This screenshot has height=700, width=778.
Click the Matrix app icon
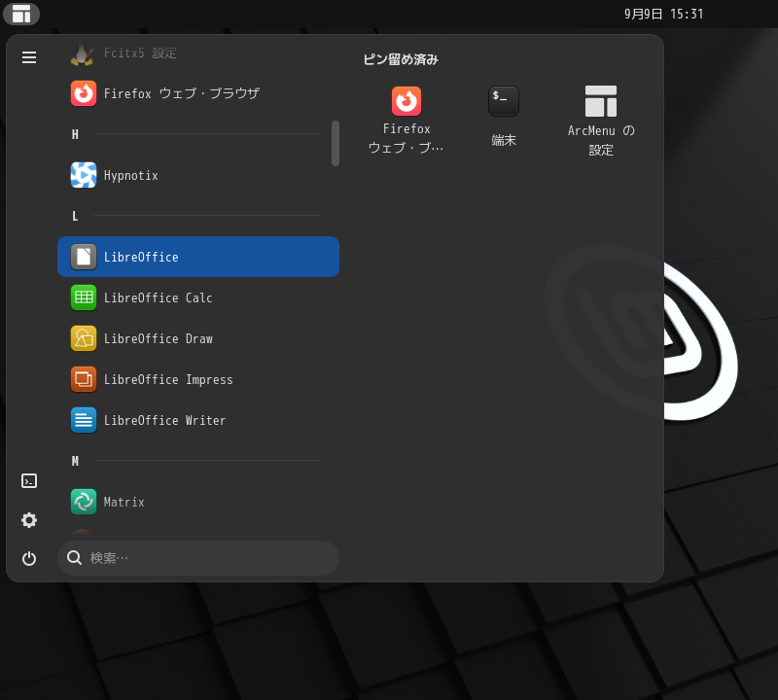[84, 502]
